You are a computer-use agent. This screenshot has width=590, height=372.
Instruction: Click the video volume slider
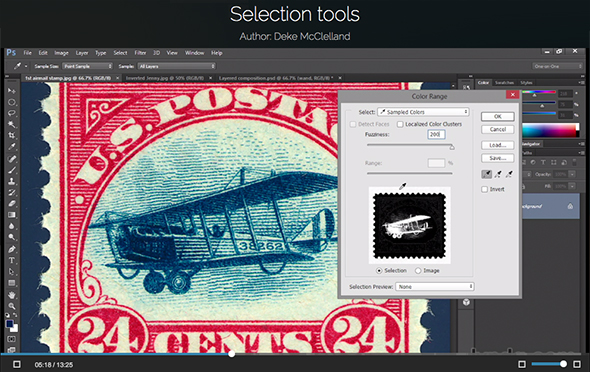(549, 364)
